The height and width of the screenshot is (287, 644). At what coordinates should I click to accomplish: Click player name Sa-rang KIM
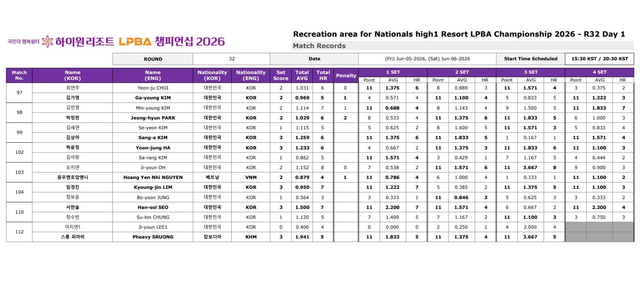pyautogui.click(x=153, y=158)
